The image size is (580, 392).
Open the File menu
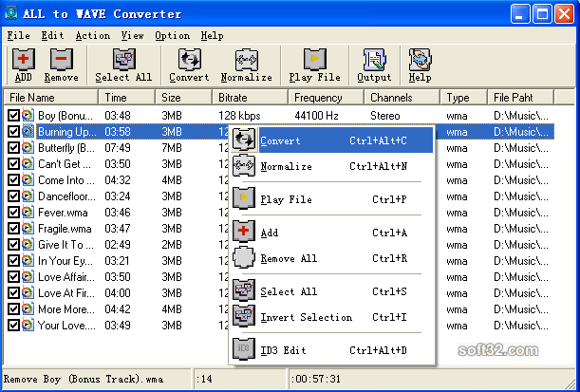[18, 35]
